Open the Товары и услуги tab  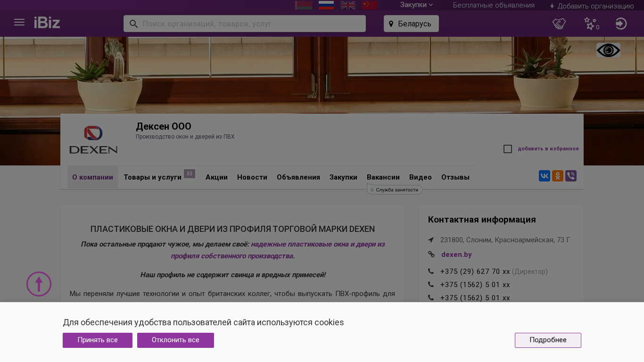pos(153,177)
